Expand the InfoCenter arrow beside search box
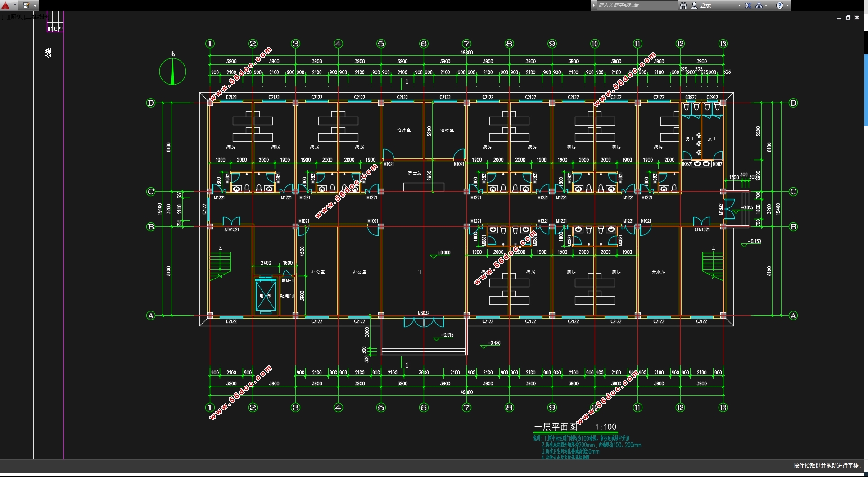The image size is (868, 477). (594, 5)
